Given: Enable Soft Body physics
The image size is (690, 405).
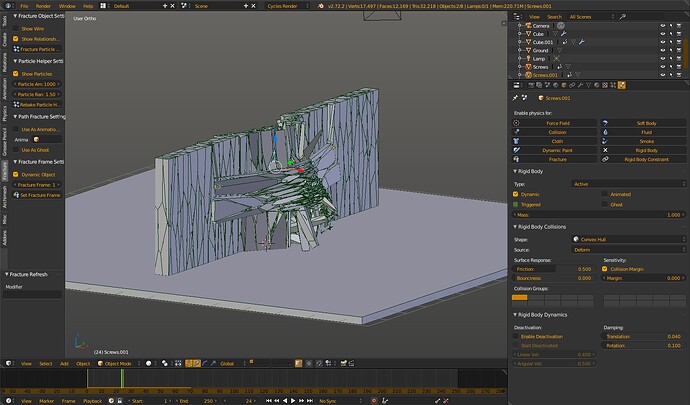Looking at the screenshot, I should click(644, 123).
